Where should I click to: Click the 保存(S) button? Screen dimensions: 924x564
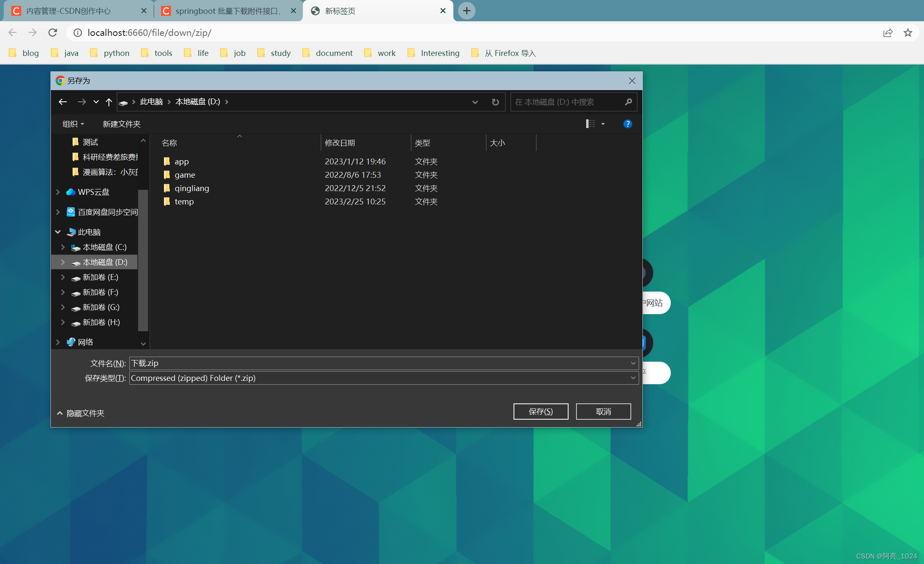click(541, 411)
